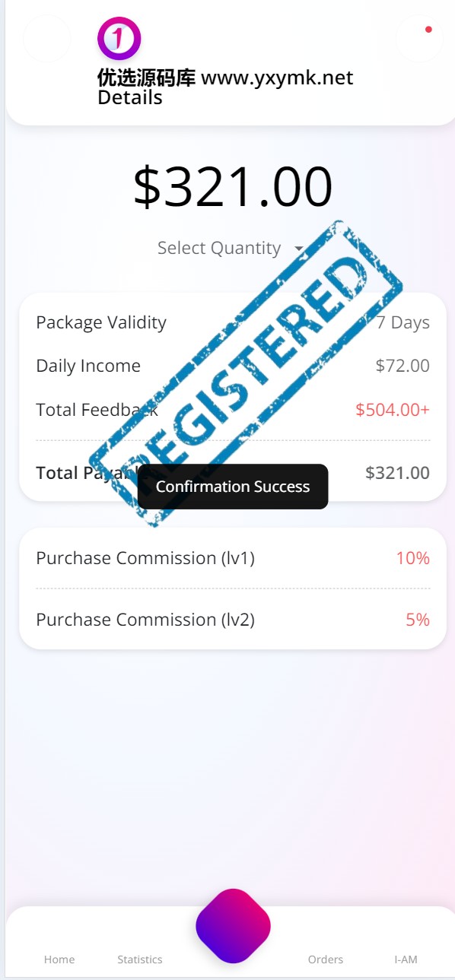Screen dimensions: 455x980
Task: Tap the red $504.00+ feedback amount
Action: point(393,410)
